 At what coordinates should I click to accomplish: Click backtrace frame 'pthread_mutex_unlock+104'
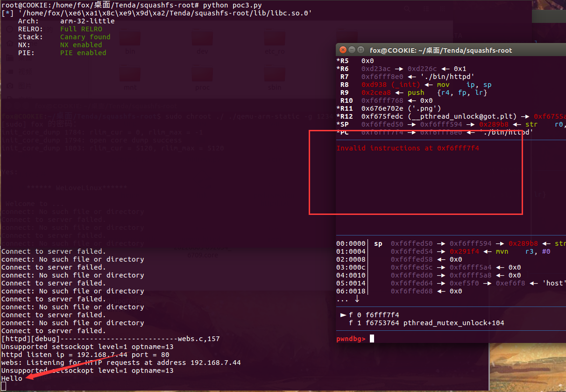[x=453, y=323]
